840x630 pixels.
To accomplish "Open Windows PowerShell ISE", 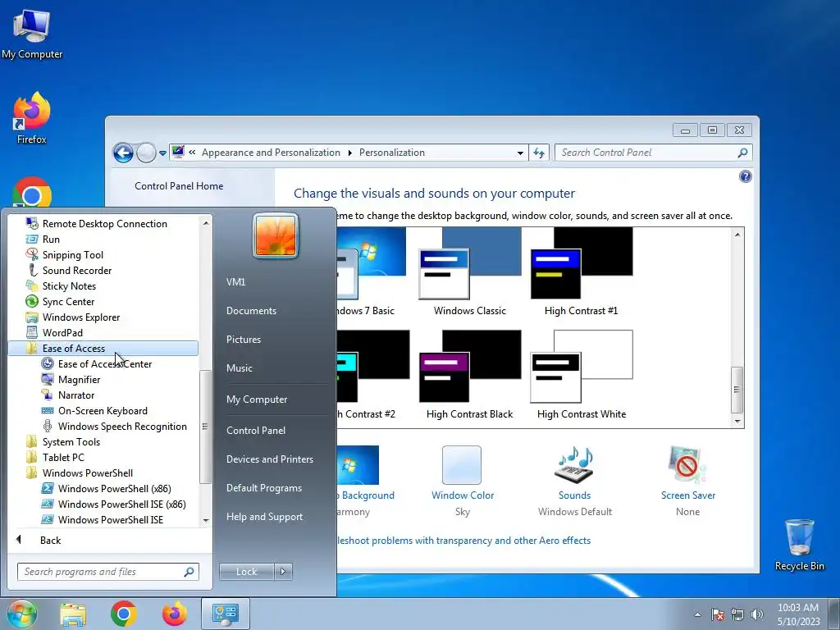I will point(103,519).
